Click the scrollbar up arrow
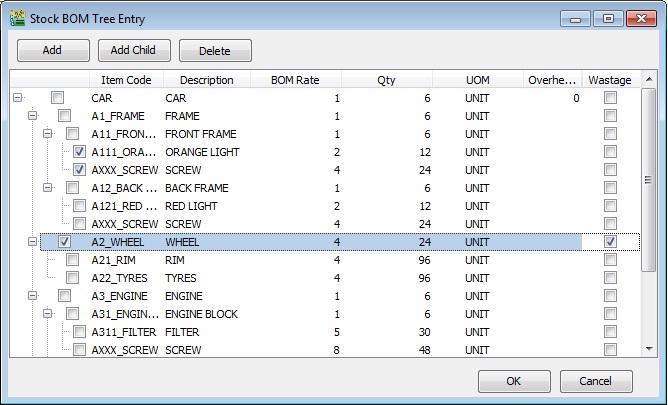This screenshot has width=668, height=405. click(649, 79)
